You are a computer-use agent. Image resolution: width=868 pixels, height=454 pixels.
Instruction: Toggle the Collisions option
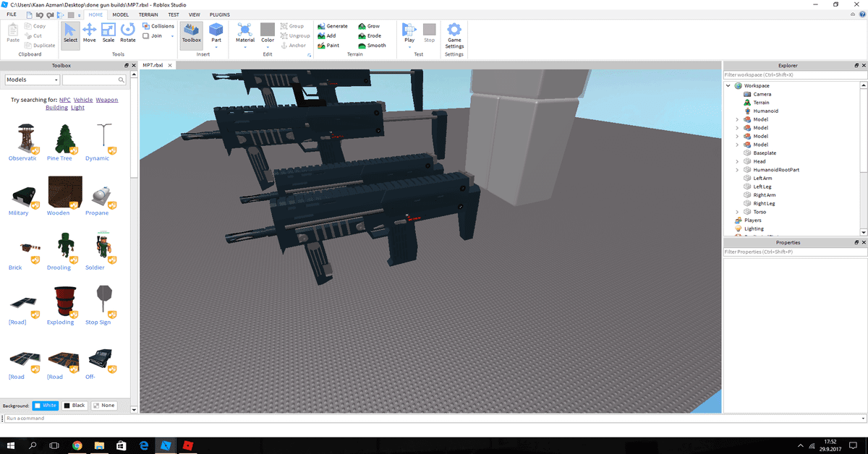(x=158, y=26)
